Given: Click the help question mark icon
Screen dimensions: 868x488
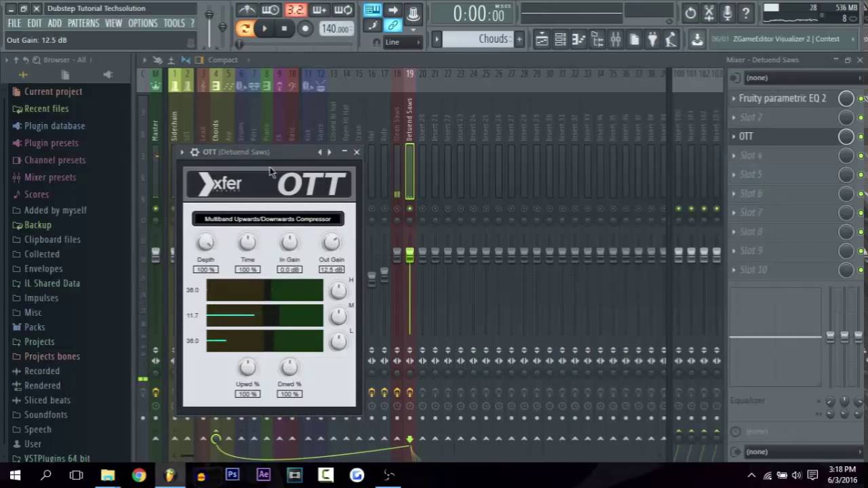Looking at the screenshot, I should pyautogui.click(x=745, y=13).
